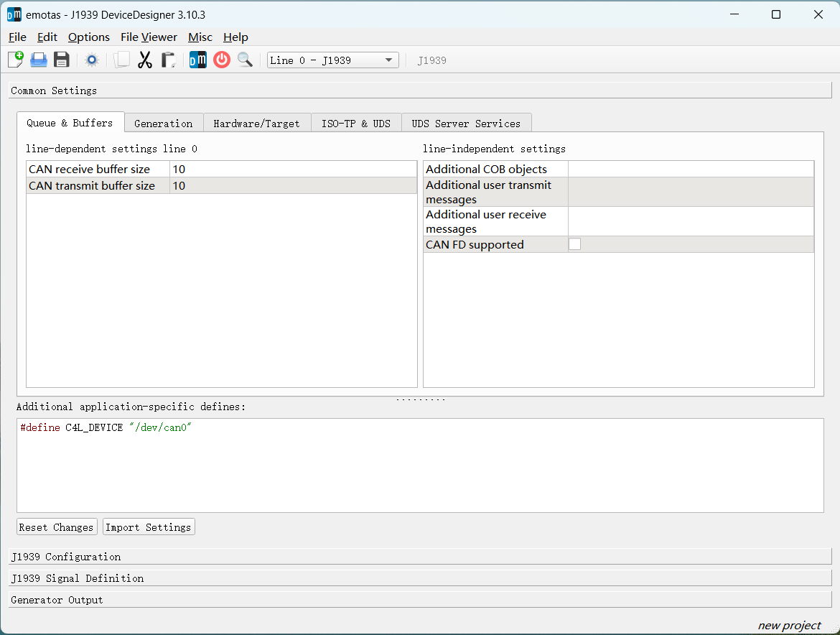Screen dimensions: 840x635
Task: Collapse the Common Settings section
Action: [421, 91]
